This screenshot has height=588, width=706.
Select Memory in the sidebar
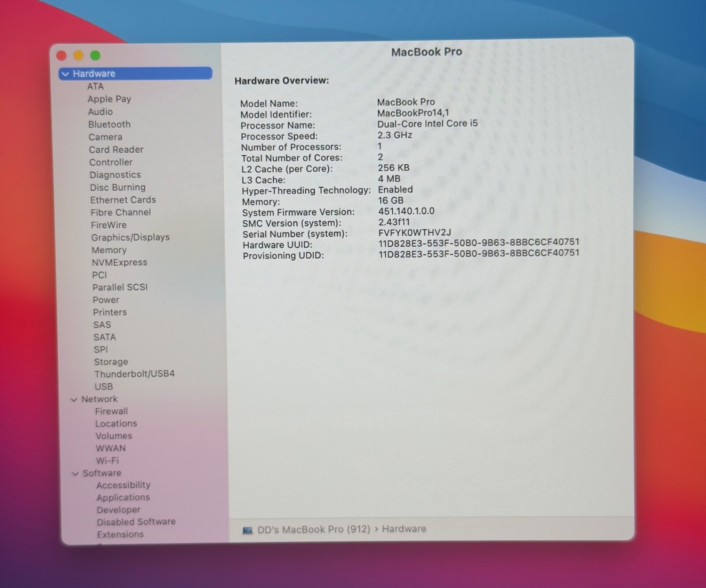point(109,250)
